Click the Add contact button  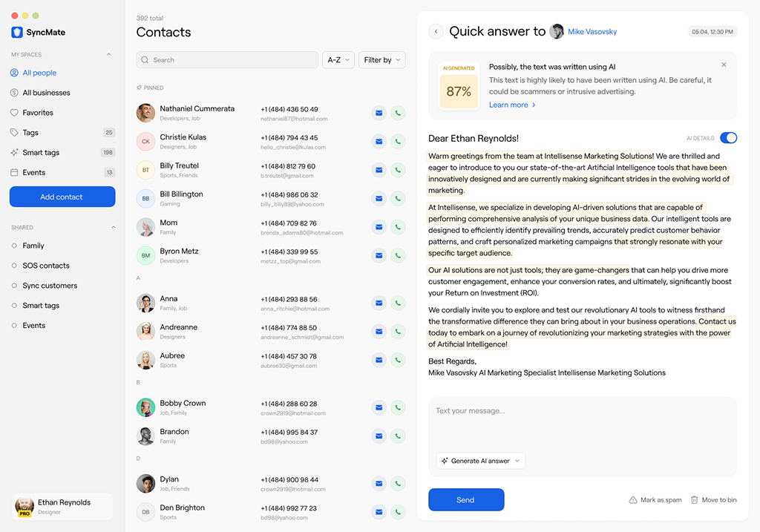tap(62, 197)
